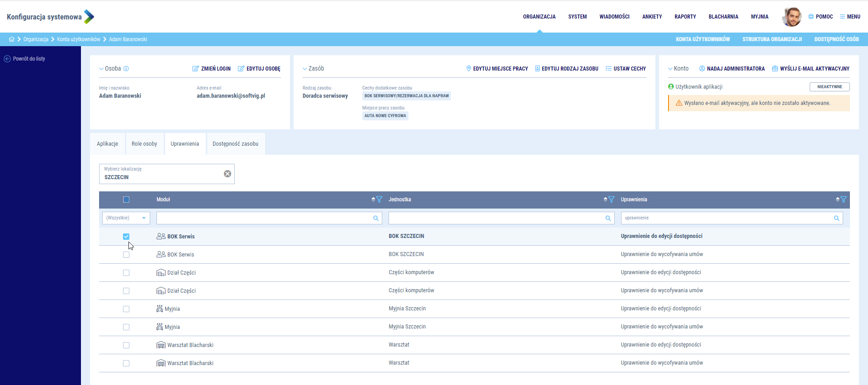Click the Uprawnienia search input field

(x=726, y=218)
